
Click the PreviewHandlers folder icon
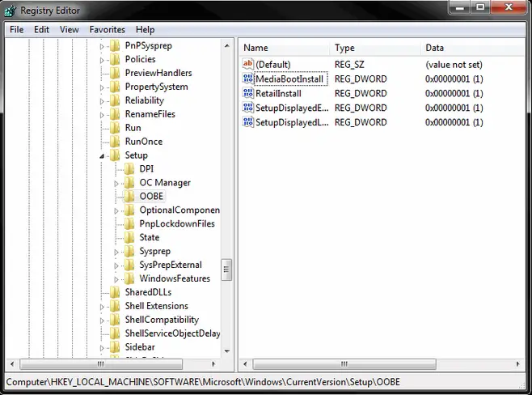(x=116, y=73)
